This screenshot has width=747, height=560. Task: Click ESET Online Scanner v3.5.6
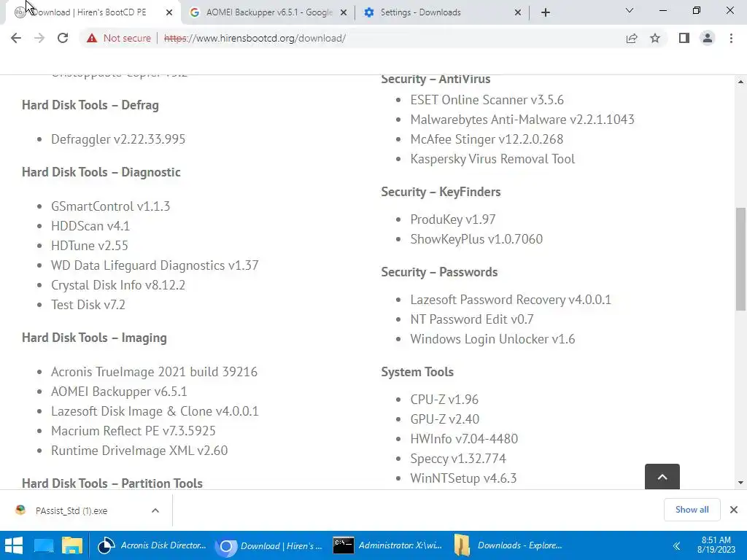487,100
